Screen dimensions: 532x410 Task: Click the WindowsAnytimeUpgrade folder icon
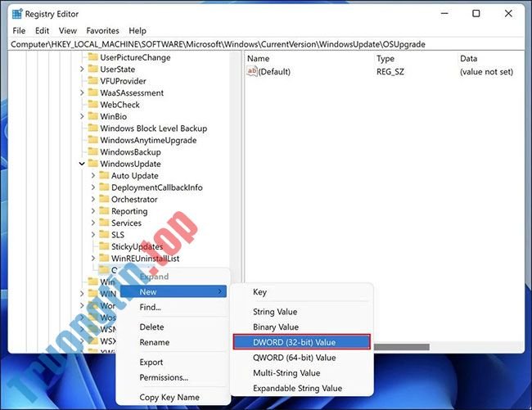click(93, 140)
